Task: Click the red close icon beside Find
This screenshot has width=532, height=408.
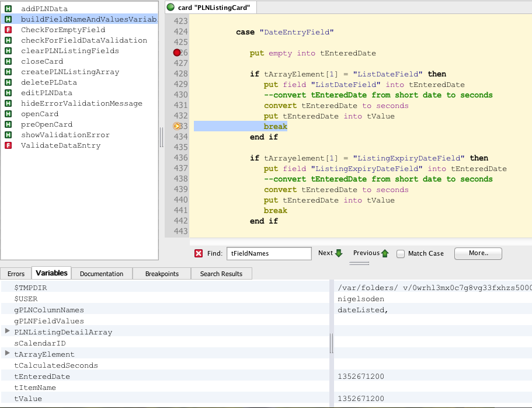Action: [x=199, y=253]
